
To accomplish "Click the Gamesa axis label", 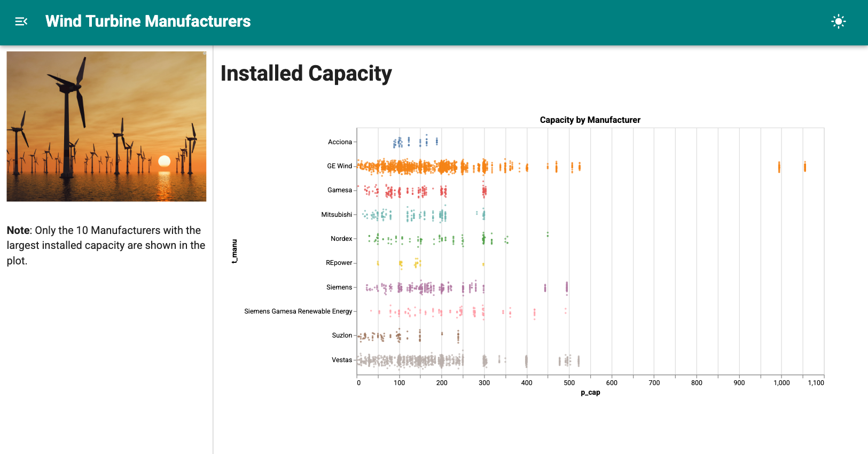I will pos(340,190).
